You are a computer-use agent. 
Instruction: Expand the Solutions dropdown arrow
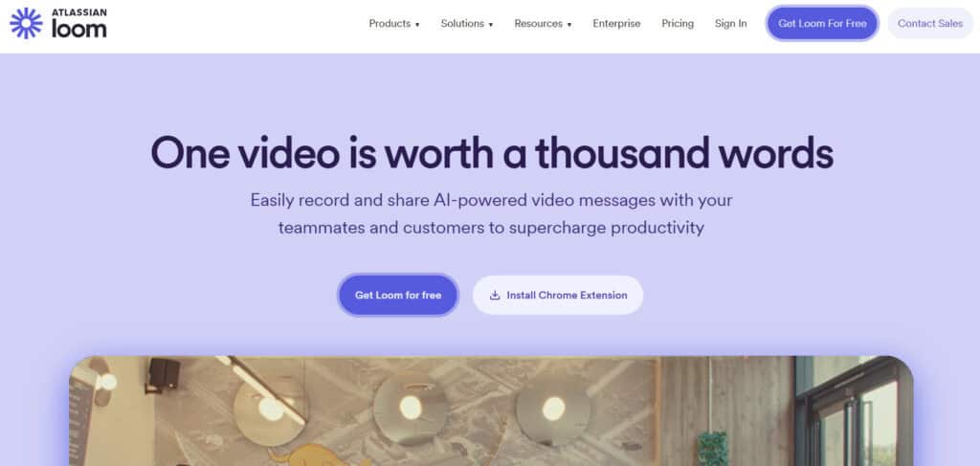click(491, 25)
